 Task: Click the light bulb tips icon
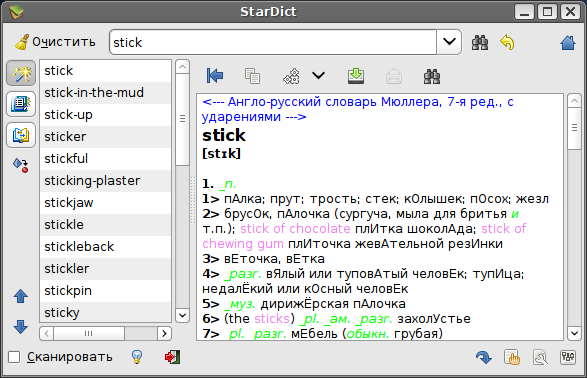(x=137, y=357)
